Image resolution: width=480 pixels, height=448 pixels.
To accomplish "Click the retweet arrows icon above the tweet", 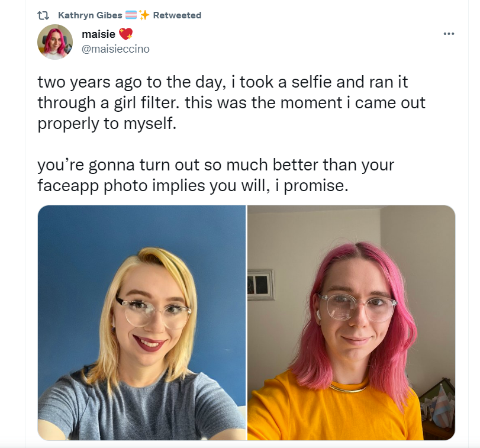I will (x=43, y=15).
